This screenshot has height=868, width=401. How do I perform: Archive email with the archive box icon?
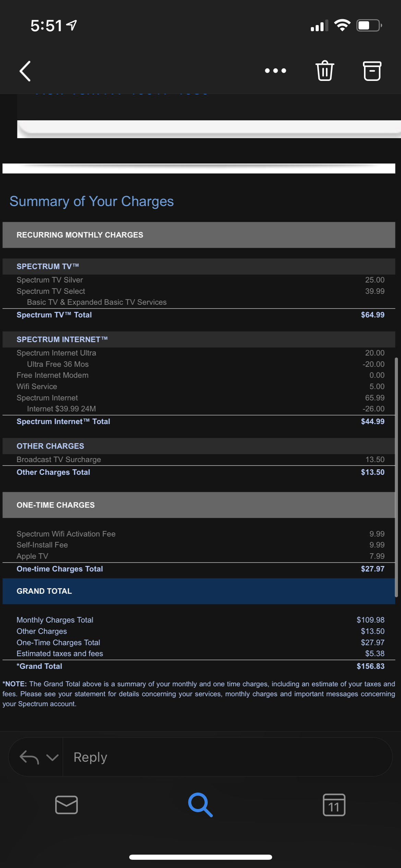pos(372,71)
